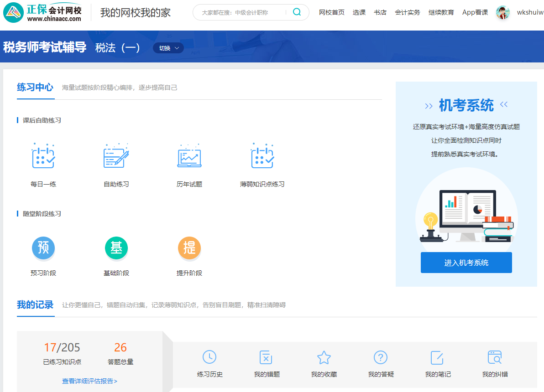Screen dimensions: 544x392
Task: Open the 薄弱知识点练习 weak points icon
Action: pos(262,156)
